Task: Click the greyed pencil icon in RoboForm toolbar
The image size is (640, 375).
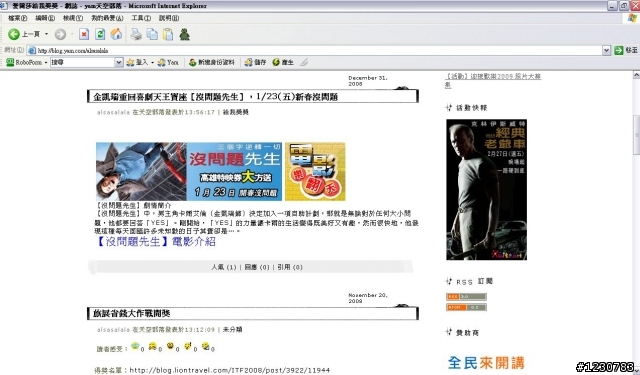Action: coord(304,62)
